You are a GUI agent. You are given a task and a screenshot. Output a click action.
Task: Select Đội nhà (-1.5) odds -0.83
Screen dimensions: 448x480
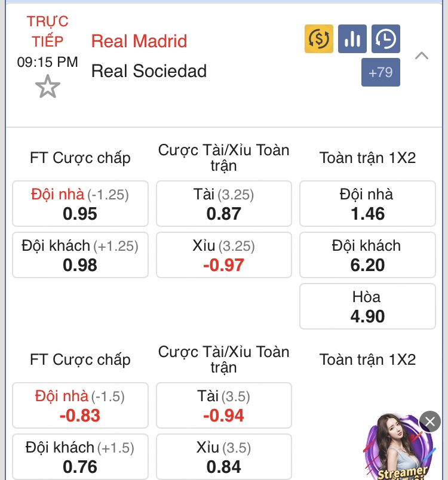click(x=80, y=405)
